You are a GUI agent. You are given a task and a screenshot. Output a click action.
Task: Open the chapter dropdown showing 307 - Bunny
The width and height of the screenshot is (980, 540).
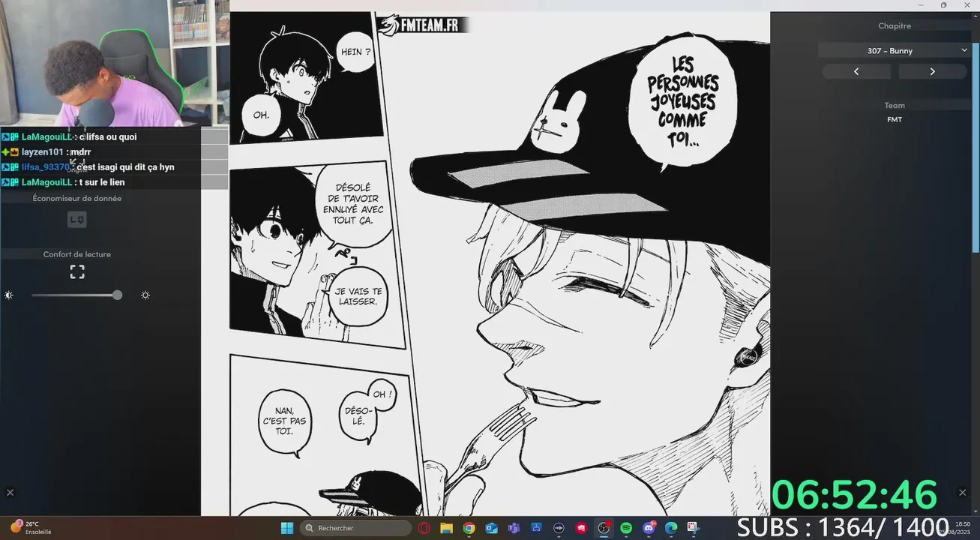(x=895, y=50)
